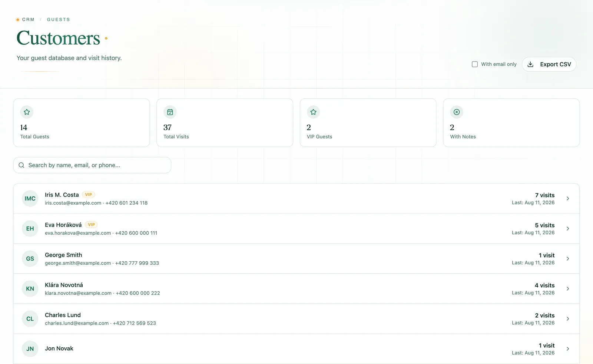Click the Customers page heading
593x364 pixels.
click(58, 38)
